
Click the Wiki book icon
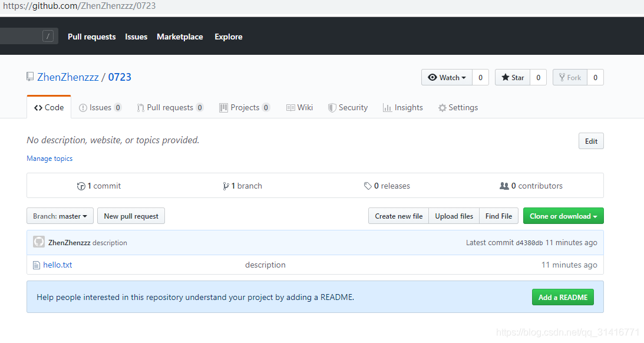(x=290, y=108)
